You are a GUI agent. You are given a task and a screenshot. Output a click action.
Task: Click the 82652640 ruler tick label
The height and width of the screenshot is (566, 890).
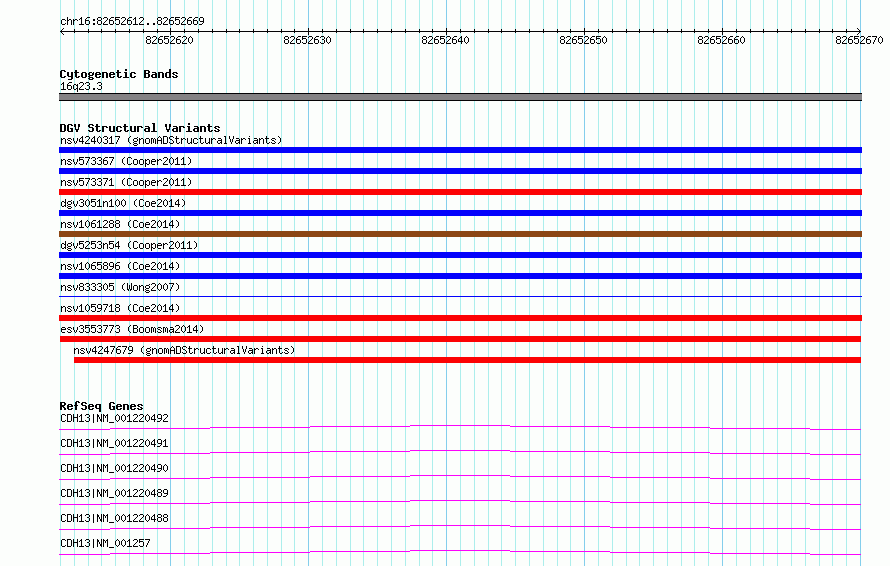coord(445,40)
